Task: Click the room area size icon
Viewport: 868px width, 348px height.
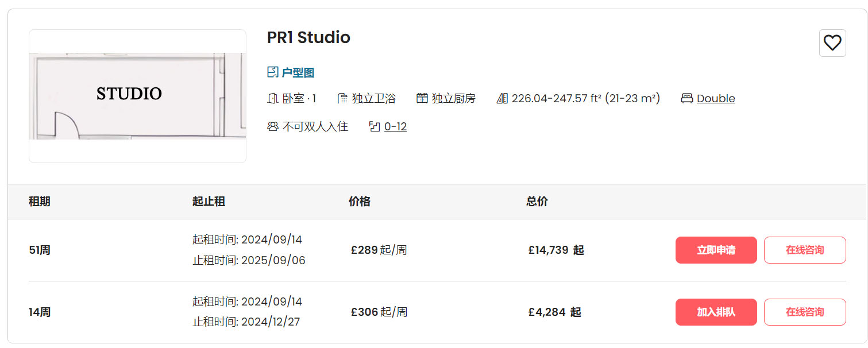Action: pos(502,98)
